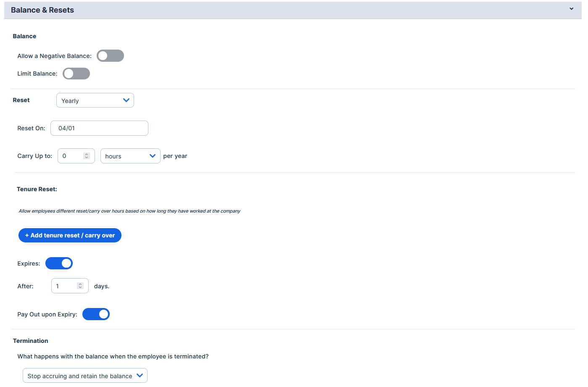The image size is (588, 387).
Task: Click the 'days.' label after the field
Action: point(102,286)
